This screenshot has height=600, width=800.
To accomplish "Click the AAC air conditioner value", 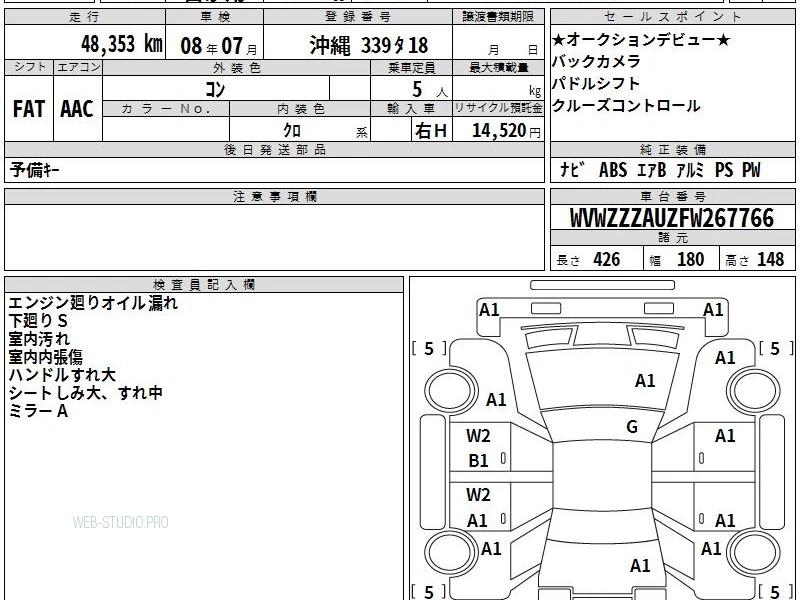I will point(77,109).
